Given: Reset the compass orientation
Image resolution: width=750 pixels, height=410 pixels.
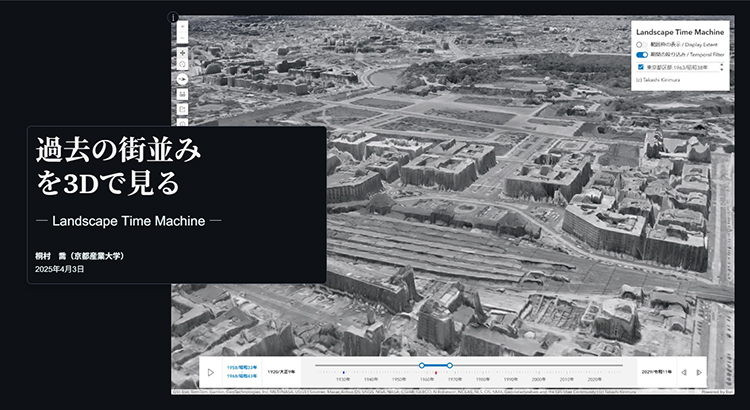Looking at the screenshot, I should [x=182, y=78].
